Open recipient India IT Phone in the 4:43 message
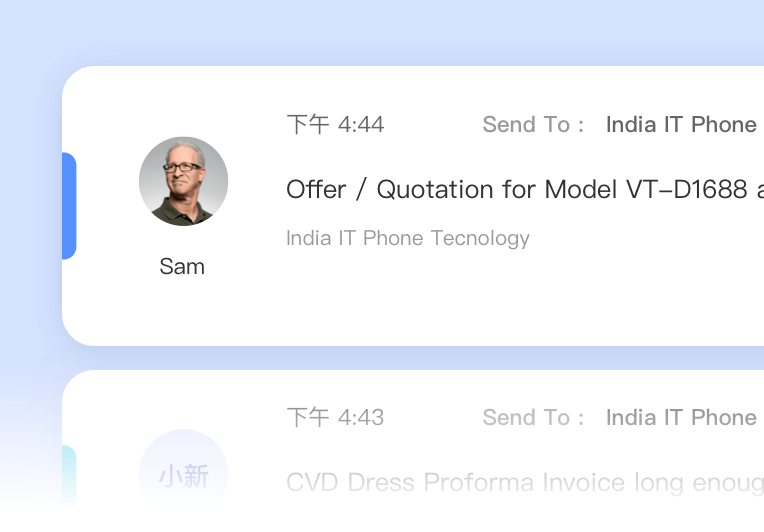764x532 pixels. (x=681, y=418)
